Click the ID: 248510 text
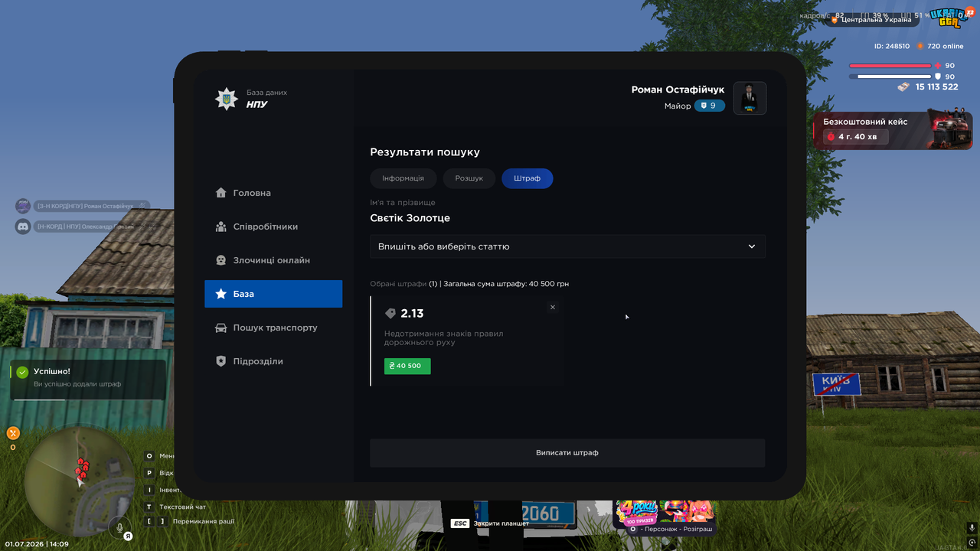This screenshot has height=551, width=980. [892, 46]
